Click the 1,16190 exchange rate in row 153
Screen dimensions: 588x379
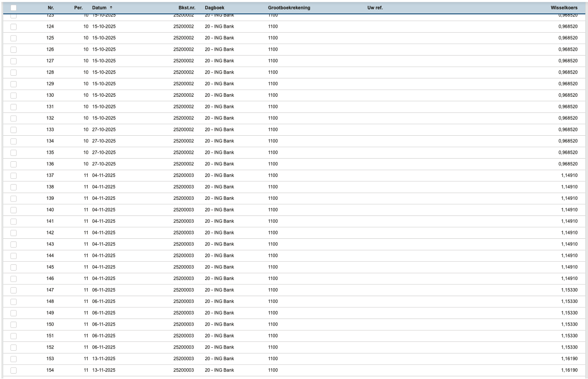click(569, 358)
